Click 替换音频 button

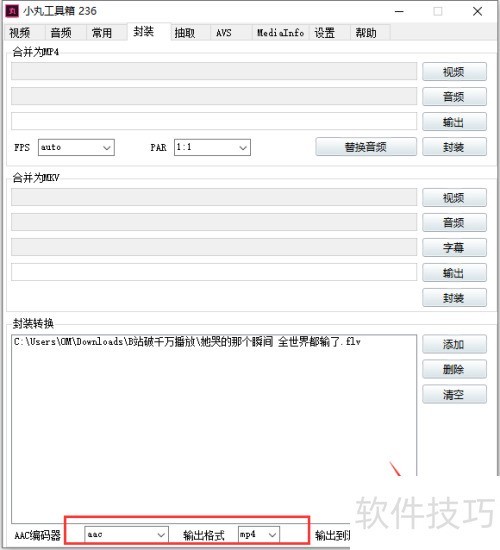click(x=366, y=147)
